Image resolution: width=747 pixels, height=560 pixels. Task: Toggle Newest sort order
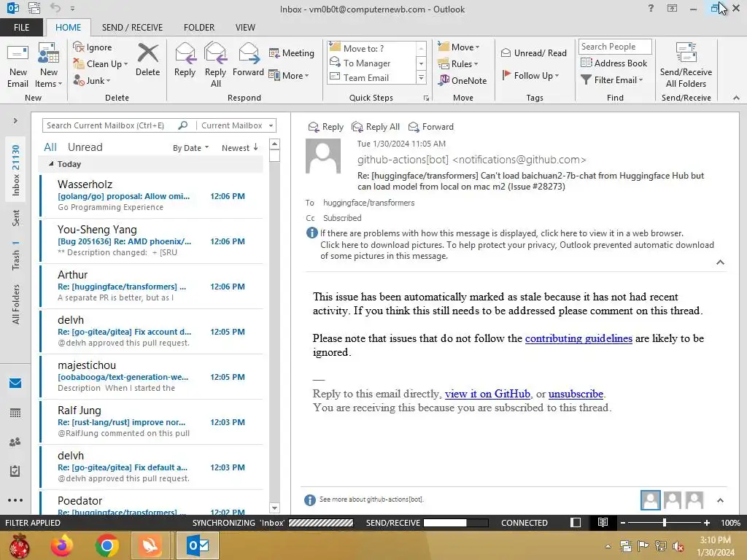click(239, 147)
